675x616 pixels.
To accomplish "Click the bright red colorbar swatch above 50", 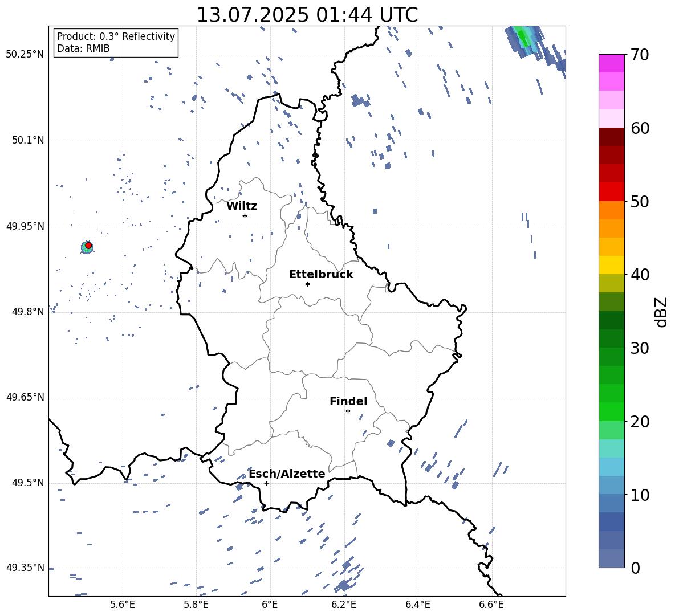I will [x=612, y=192].
